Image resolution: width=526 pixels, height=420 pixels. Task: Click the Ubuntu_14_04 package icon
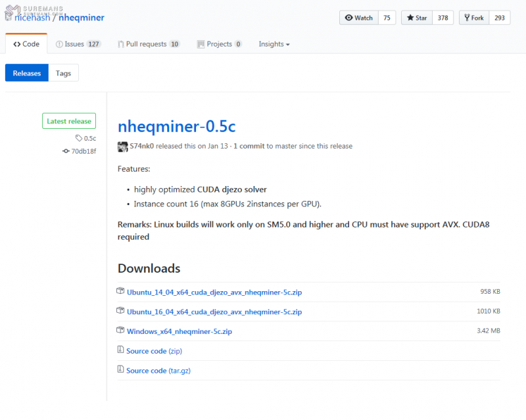[x=120, y=291]
